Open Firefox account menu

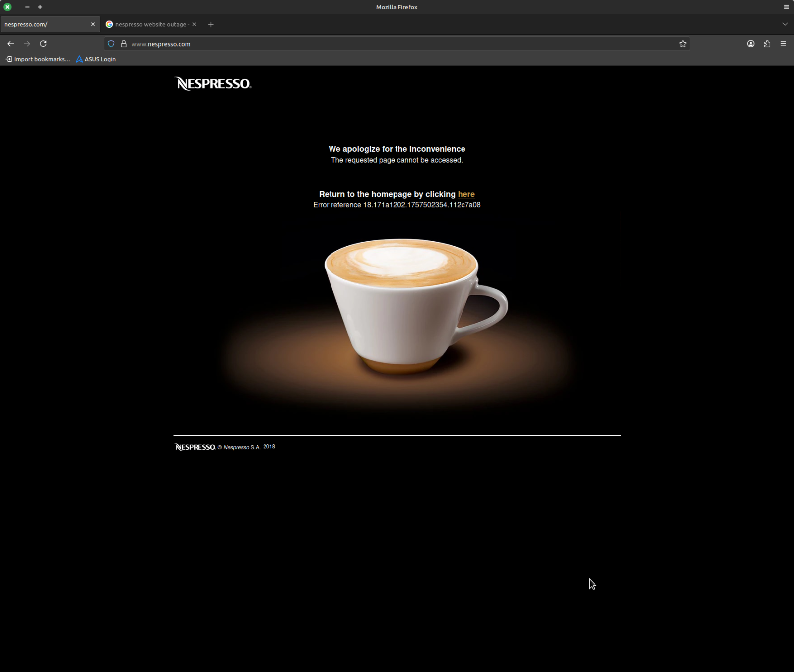pos(751,44)
